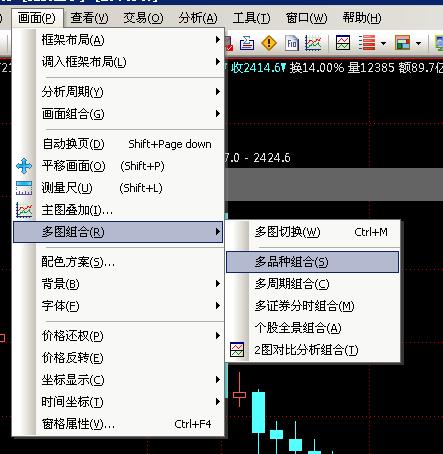This screenshot has height=454, width=443.
Task: Select 测量尺(U) menu entry
Action: pos(118,188)
